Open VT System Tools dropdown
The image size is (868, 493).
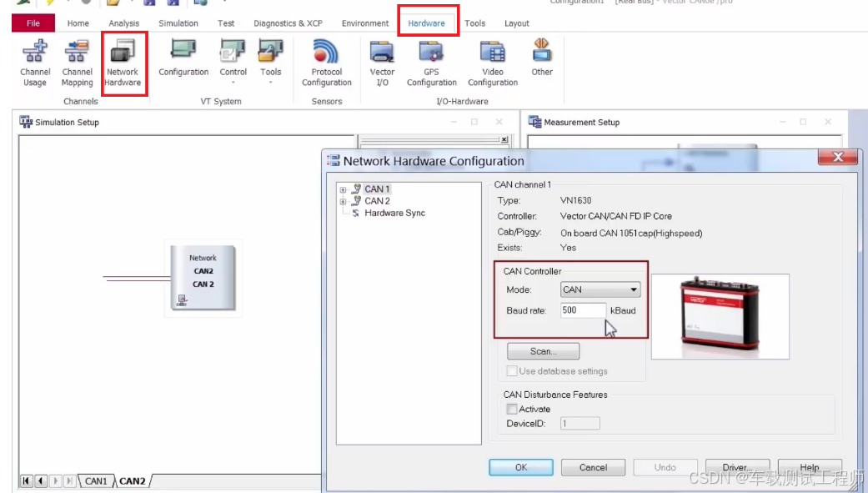tap(271, 61)
